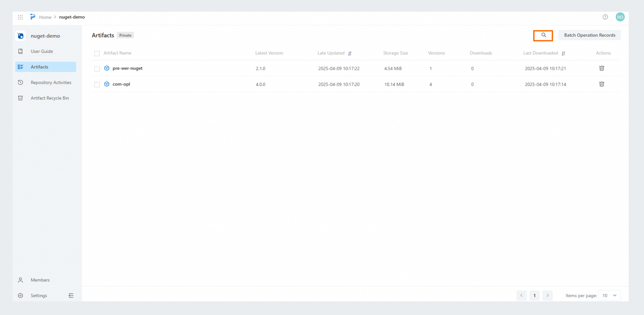Open Artifact Recycle Bin menu item
This screenshot has width=644, height=315.
click(x=50, y=98)
